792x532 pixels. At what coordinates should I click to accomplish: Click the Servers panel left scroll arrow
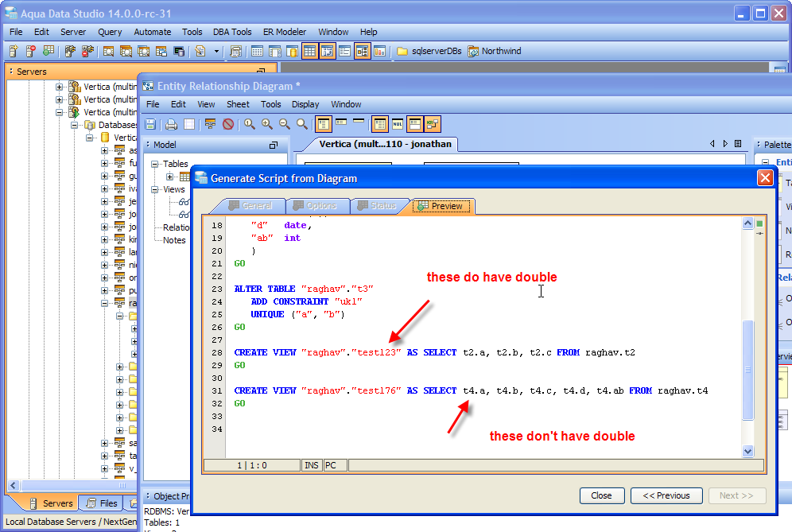coord(14,486)
